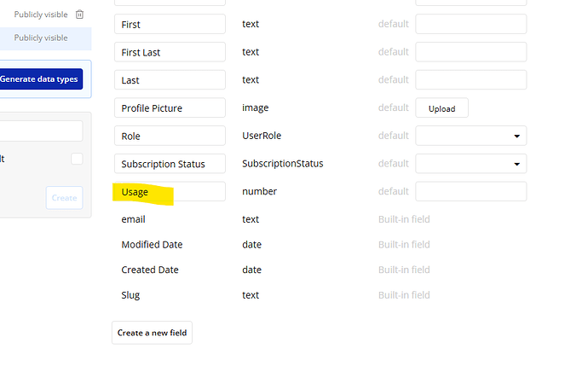Click the First field name box
The width and height of the screenshot is (588, 366).
[x=170, y=25]
